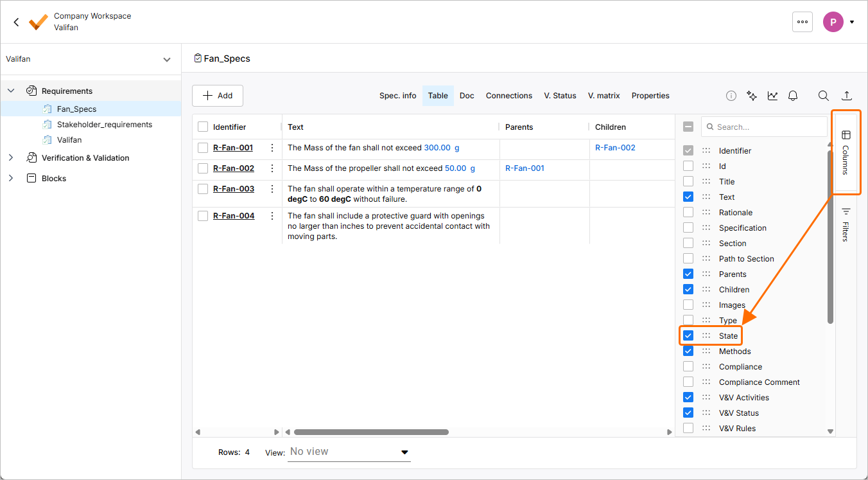
Task: Open the Connections tab
Action: click(509, 96)
